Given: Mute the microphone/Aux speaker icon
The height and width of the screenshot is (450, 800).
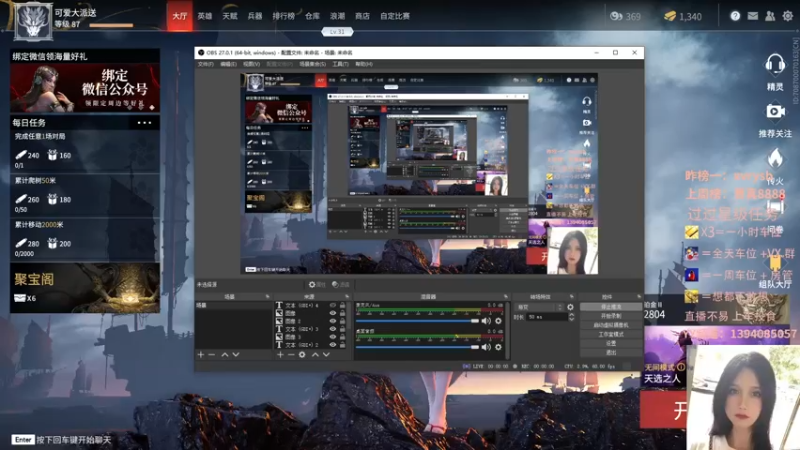Looking at the screenshot, I should coord(486,321).
